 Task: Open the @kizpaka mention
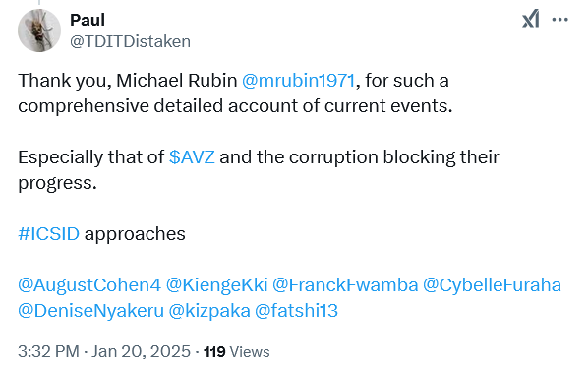point(209,311)
